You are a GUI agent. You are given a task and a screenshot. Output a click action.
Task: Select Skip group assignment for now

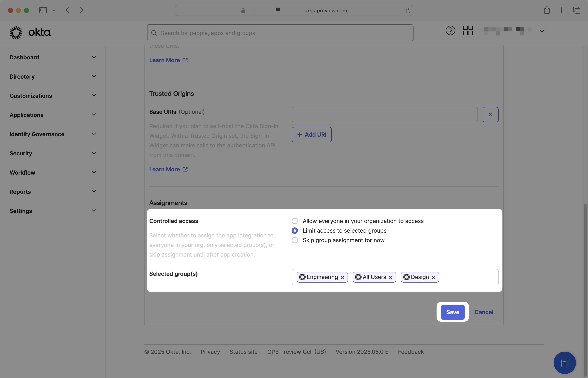295,240
